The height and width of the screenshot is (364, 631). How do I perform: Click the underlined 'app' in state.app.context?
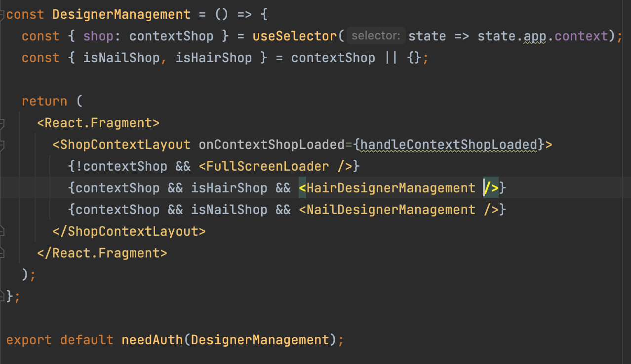click(535, 36)
